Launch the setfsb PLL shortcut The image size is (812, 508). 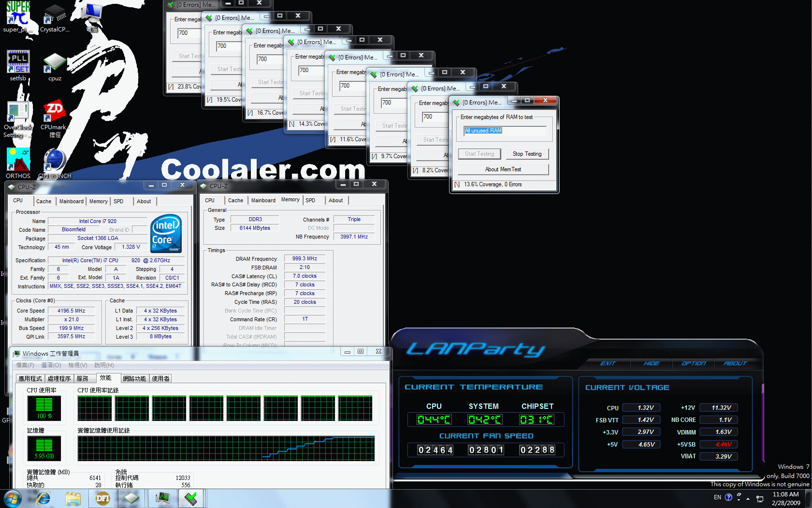[x=18, y=66]
